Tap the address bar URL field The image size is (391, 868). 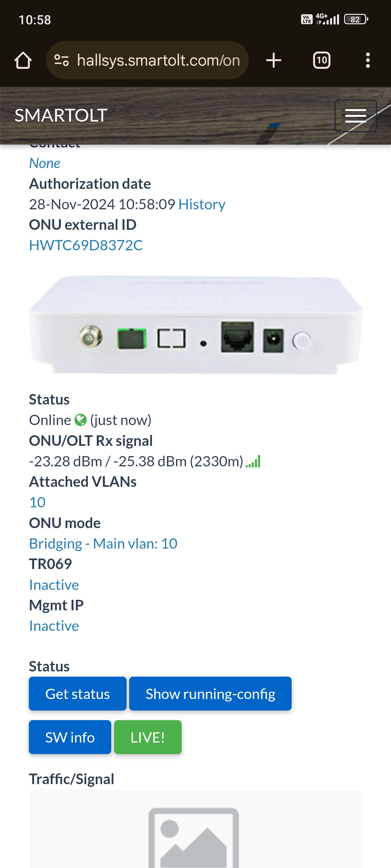pyautogui.click(x=158, y=60)
